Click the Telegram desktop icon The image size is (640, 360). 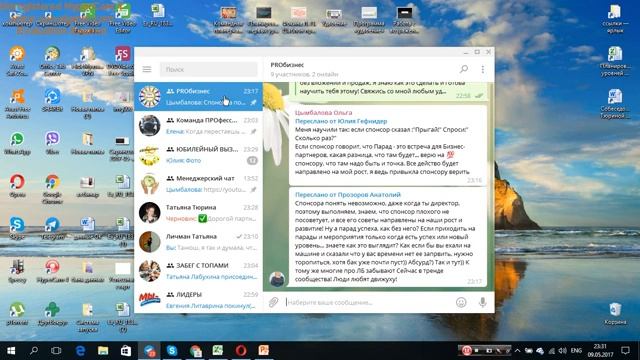pos(52,228)
